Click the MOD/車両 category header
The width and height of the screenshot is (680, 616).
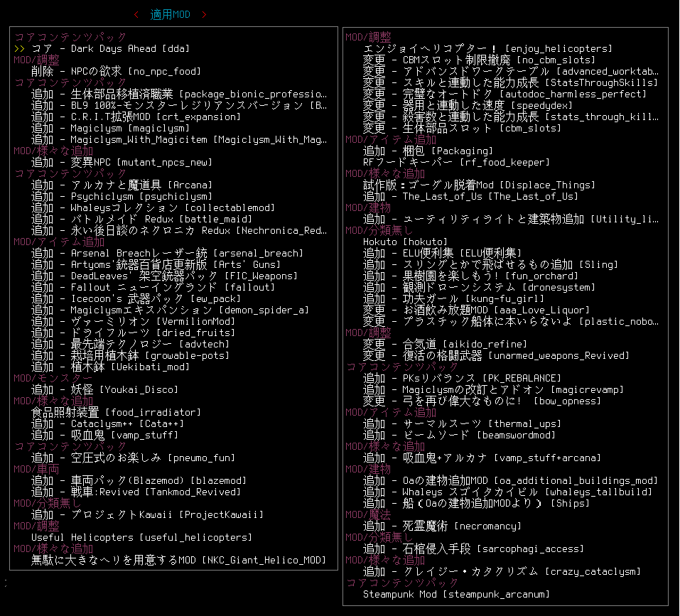point(36,469)
